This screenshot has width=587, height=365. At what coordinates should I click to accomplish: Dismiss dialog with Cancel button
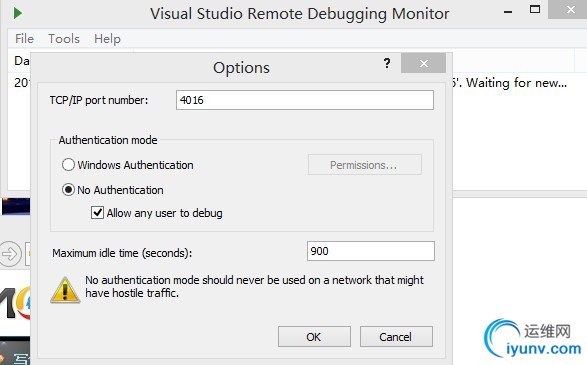tap(396, 337)
